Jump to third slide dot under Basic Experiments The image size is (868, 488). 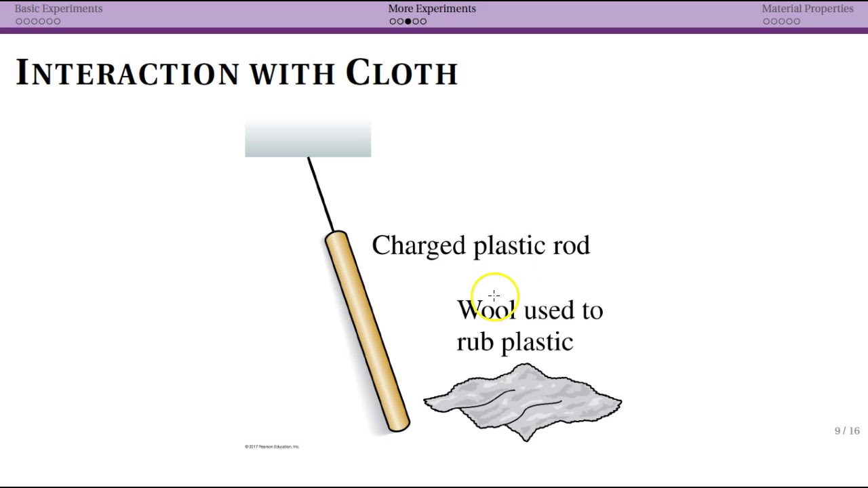(x=34, y=22)
